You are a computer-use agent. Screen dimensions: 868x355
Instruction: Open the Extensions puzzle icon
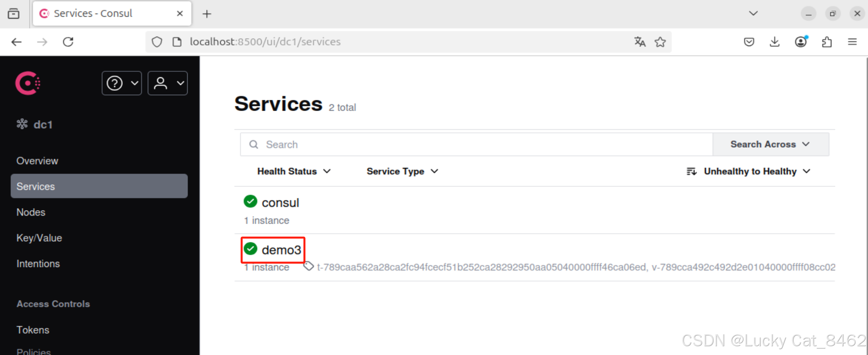point(827,42)
